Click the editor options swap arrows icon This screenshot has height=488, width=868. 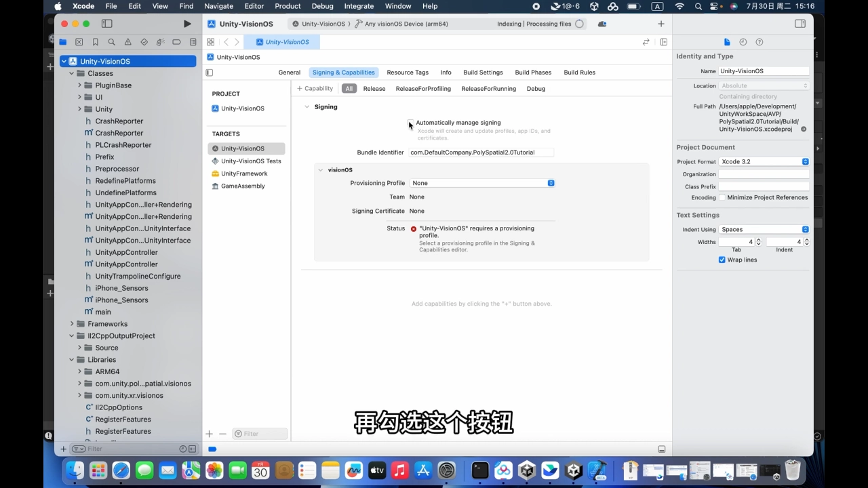[x=646, y=42]
